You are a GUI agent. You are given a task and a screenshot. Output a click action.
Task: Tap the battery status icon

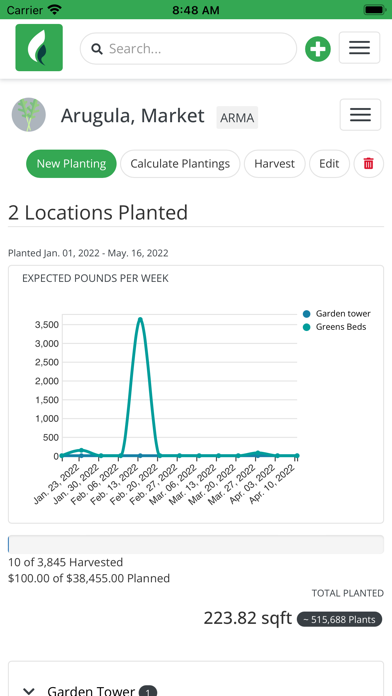[x=374, y=9]
